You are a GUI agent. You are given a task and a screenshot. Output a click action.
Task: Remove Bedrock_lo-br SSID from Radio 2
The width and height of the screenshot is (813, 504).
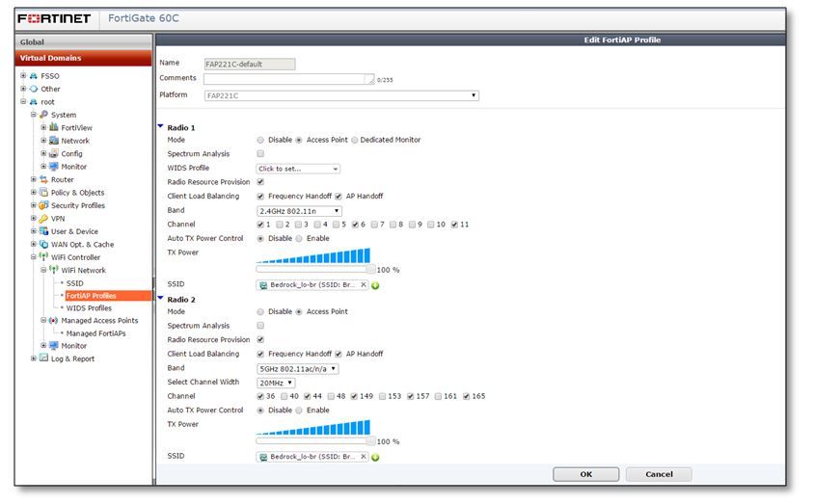(364, 457)
